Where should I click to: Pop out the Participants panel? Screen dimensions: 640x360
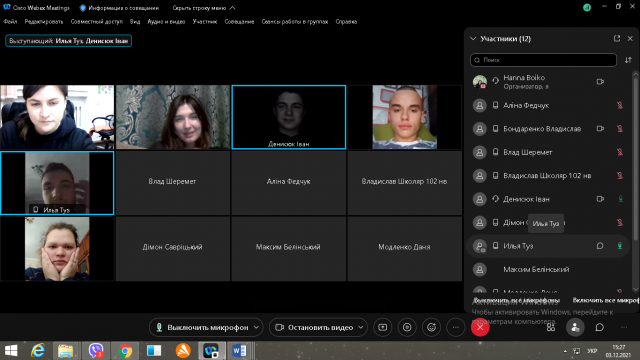pyautogui.click(x=617, y=38)
